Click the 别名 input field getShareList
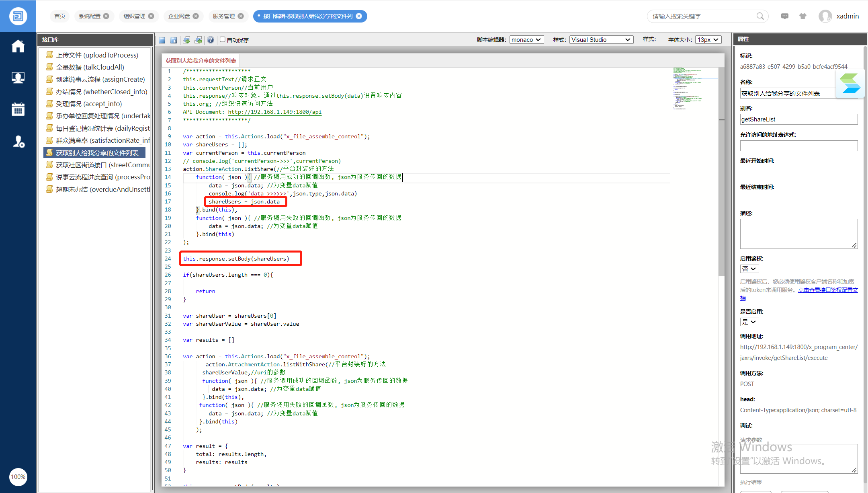The image size is (868, 493). coord(798,119)
